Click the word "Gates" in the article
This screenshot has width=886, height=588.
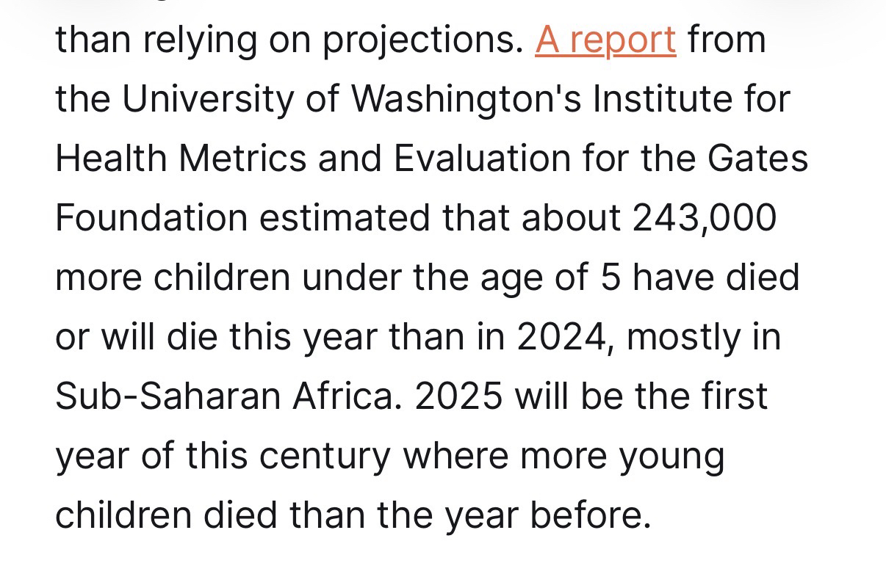tap(759, 159)
